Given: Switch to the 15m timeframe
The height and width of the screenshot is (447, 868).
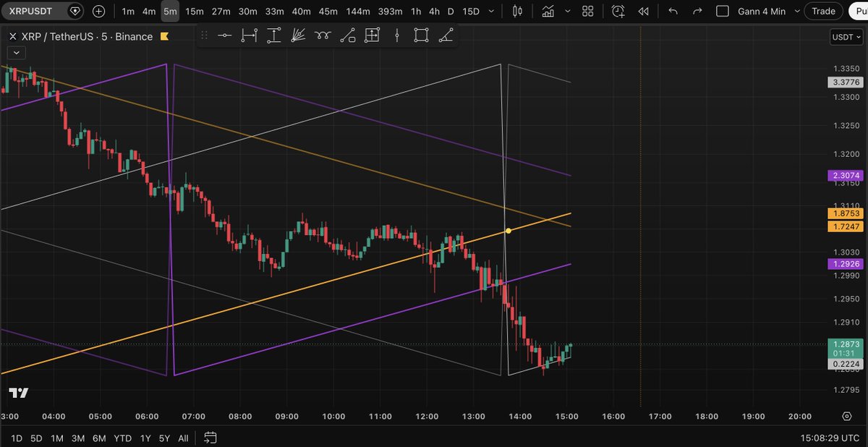Looking at the screenshot, I should [194, 11].
